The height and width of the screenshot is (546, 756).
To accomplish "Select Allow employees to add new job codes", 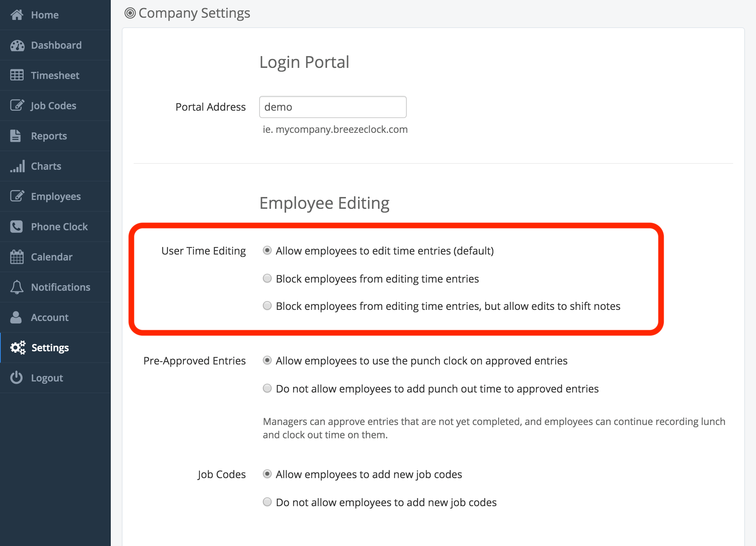I will (x=267, y=474).
